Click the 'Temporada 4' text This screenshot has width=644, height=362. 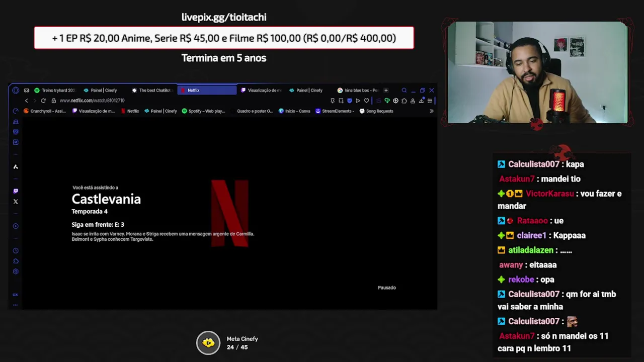click(x=90, y=212)
